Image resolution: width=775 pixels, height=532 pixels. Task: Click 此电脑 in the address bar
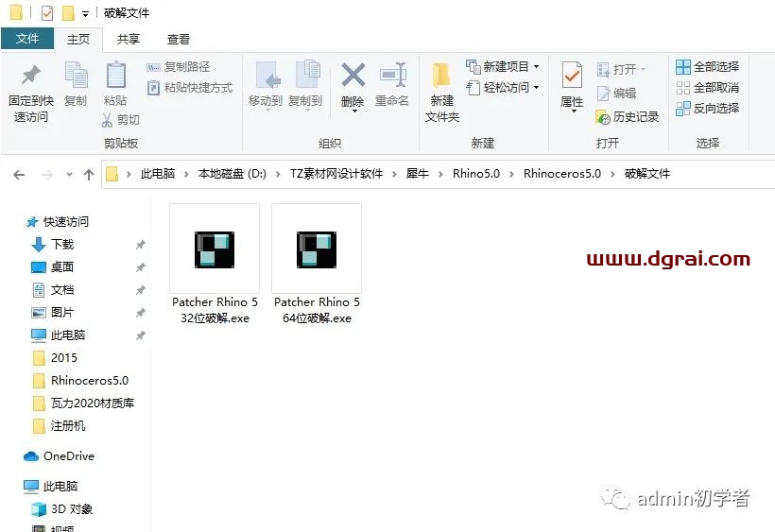[x=158, y=174]
